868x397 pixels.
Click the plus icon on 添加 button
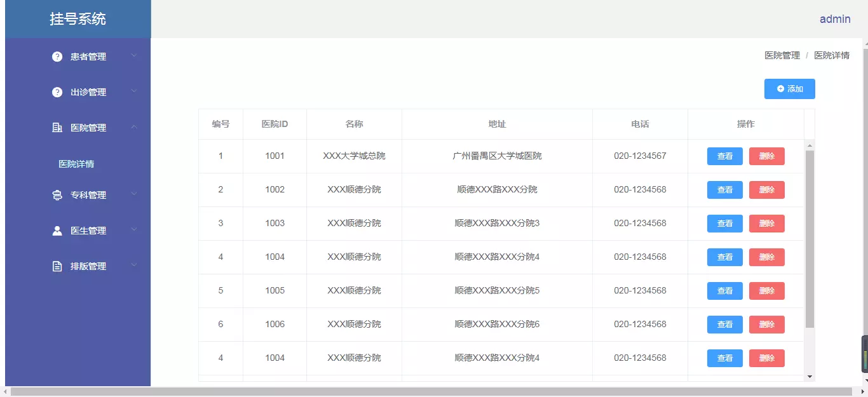point(780,89)
